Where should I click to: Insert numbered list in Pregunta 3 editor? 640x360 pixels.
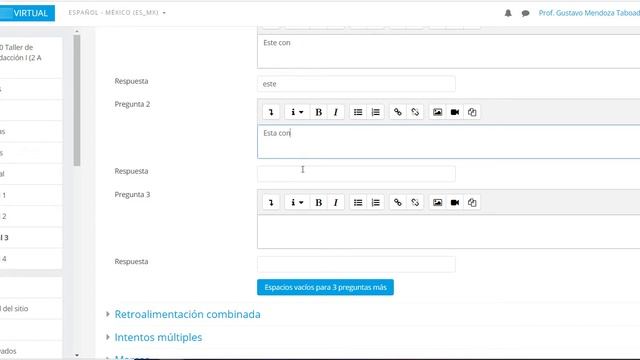pyautogui.click(x=376, y=202)
